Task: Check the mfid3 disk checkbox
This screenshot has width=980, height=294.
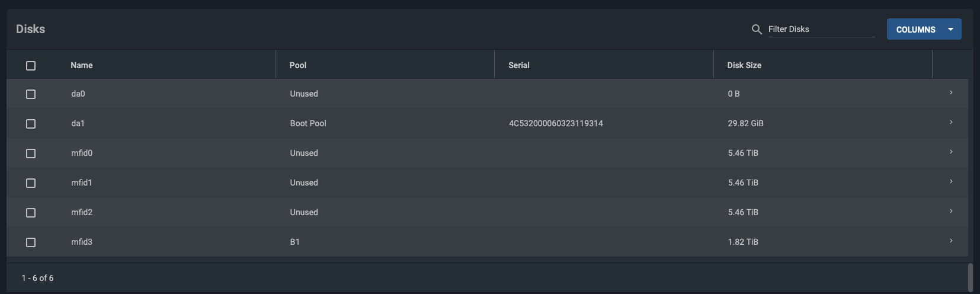Action: click(31, 242)
